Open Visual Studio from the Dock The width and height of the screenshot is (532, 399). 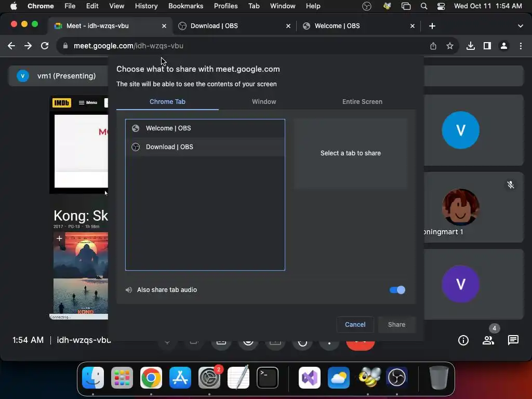pos(310,378)
